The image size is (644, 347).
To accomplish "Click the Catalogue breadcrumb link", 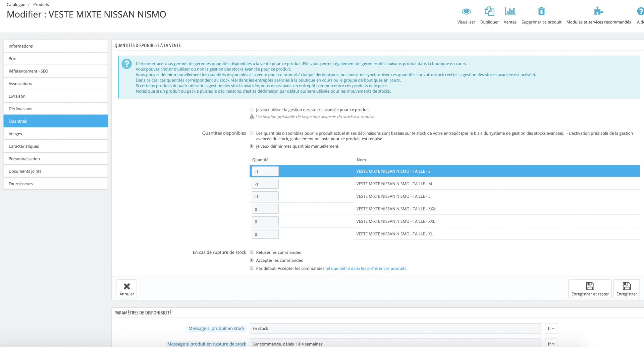I will point(16,4).
